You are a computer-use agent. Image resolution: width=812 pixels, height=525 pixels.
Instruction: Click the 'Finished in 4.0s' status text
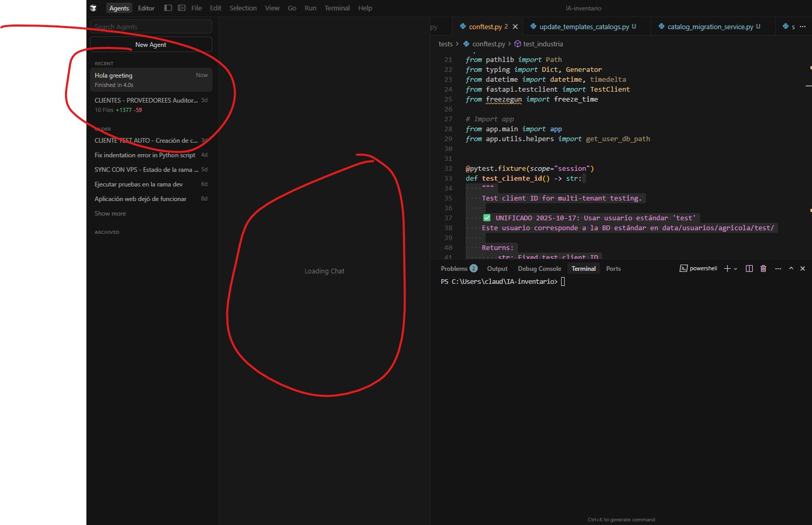[114, 85]
